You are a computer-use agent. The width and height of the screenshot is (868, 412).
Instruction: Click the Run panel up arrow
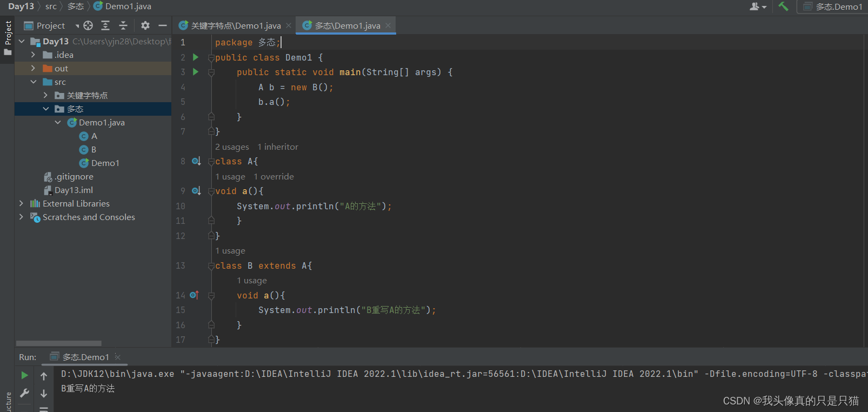pyautogui.click(x=44, y=376)
